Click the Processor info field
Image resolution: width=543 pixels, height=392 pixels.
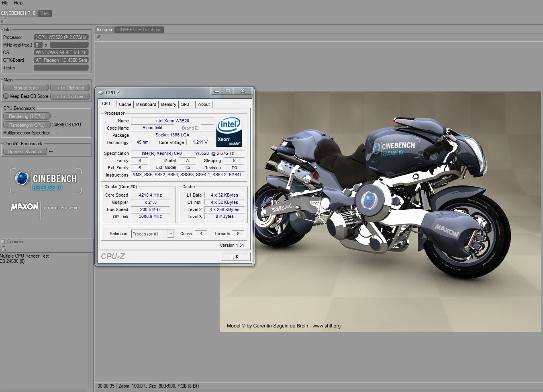(x=61, y=37)
